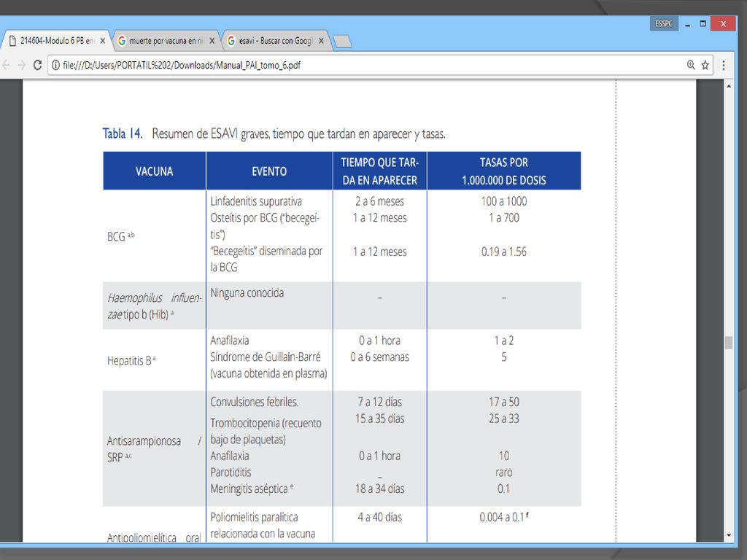Click the scrollbar up arrow
The height and width of the screenshot is (560, 747).
click(729, 86)
